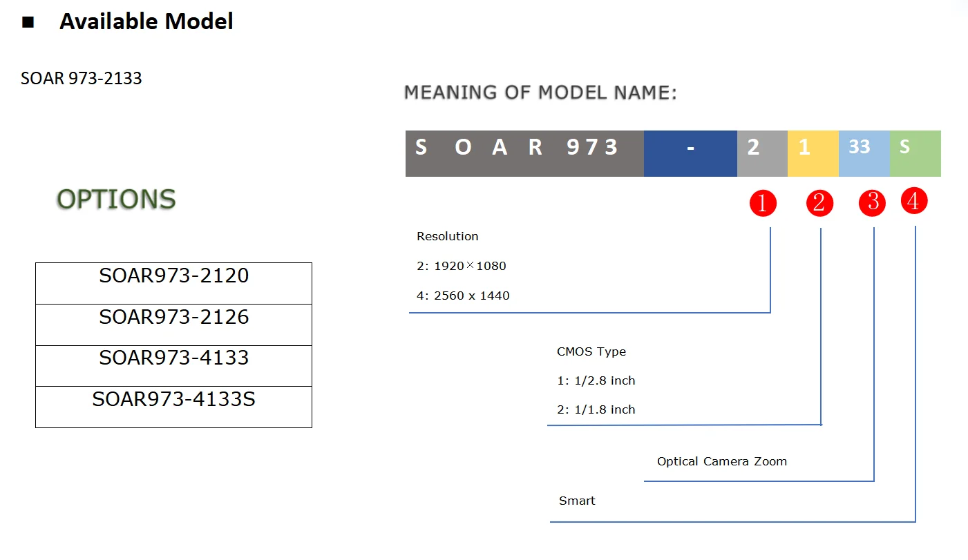
Task: Click the SOAR 973-2133 model text
Action: pos(82,78)
